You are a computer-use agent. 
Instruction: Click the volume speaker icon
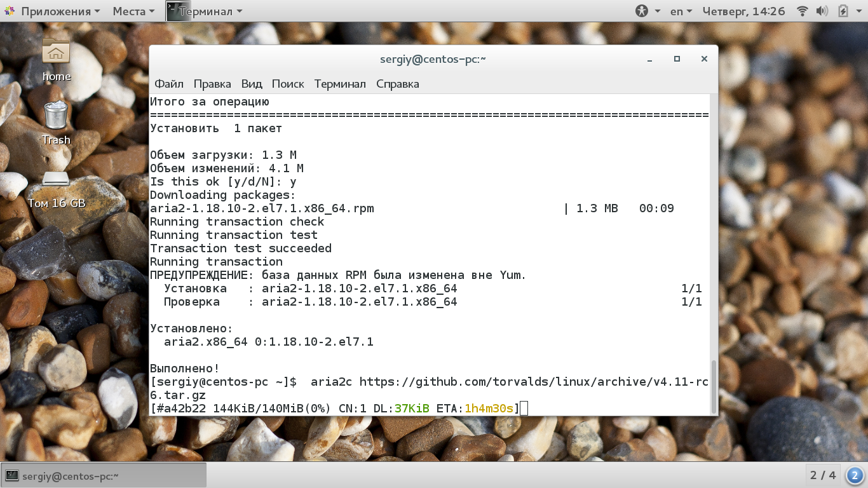coord(822,11)
